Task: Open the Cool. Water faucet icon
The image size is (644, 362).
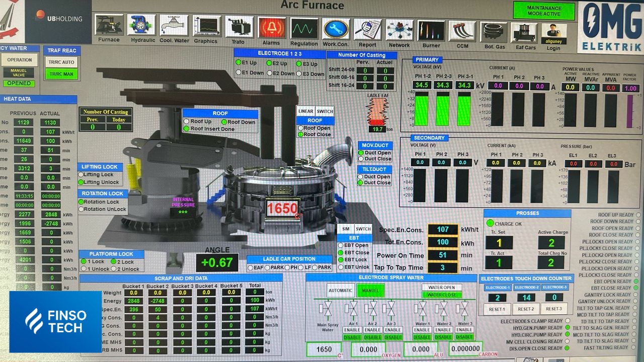Action: point(174,25)
